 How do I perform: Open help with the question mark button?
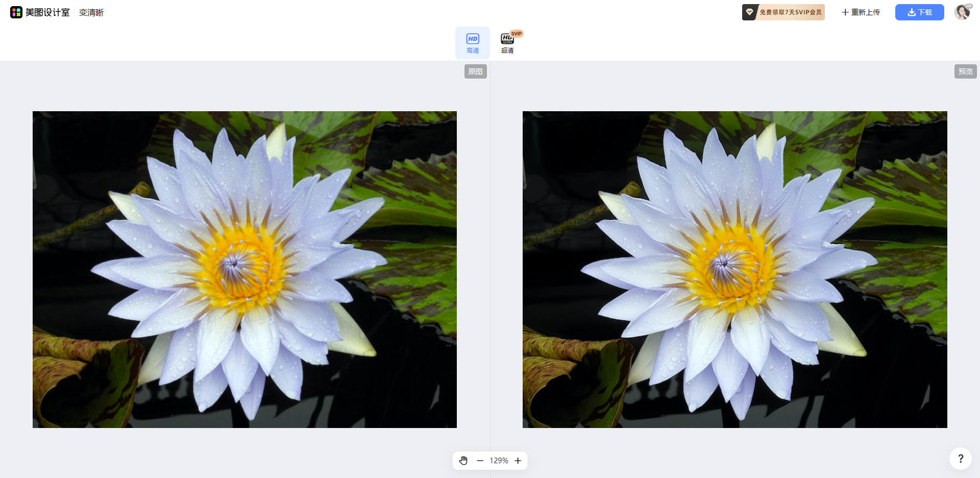click(961, 459)
